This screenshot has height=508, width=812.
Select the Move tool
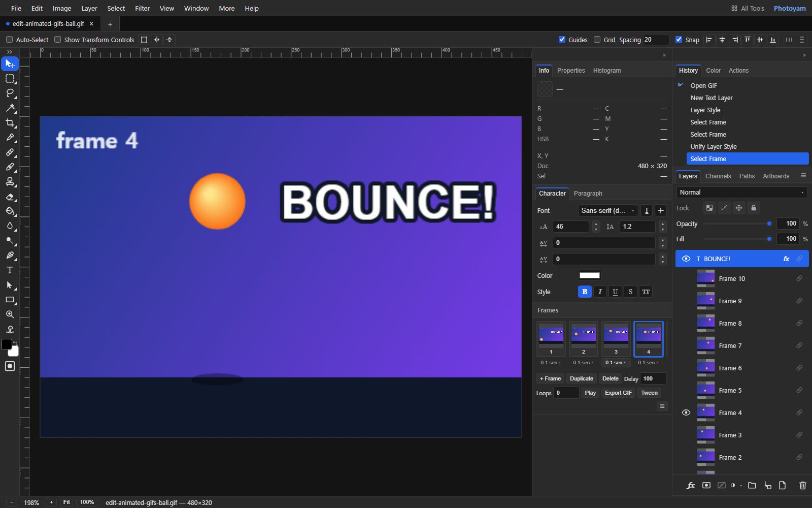click(x=10, y=63)
